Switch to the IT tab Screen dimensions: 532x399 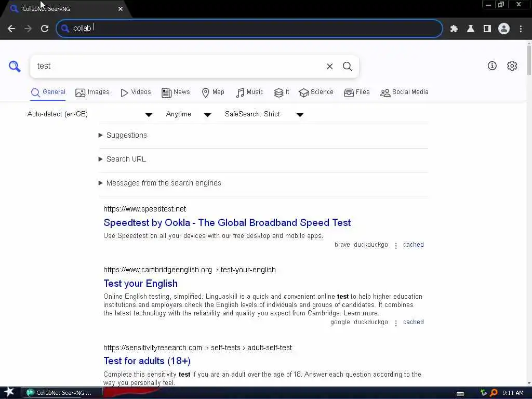(282, 92)
